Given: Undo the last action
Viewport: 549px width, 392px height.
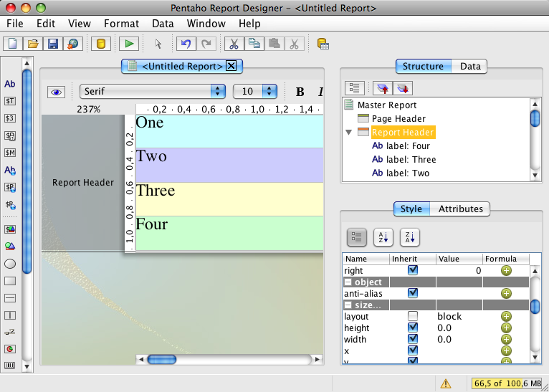Looking at the screenshot, I should click(x=186, y=44).
